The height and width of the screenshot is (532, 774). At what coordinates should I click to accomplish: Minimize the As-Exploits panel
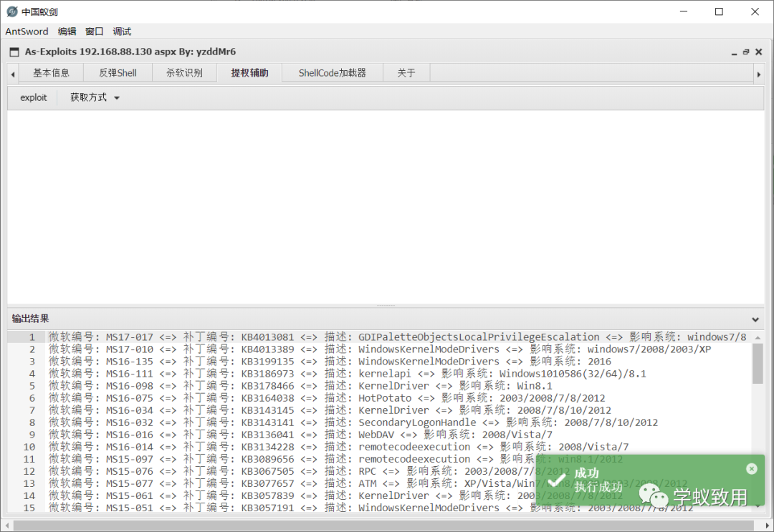(734, 52)
